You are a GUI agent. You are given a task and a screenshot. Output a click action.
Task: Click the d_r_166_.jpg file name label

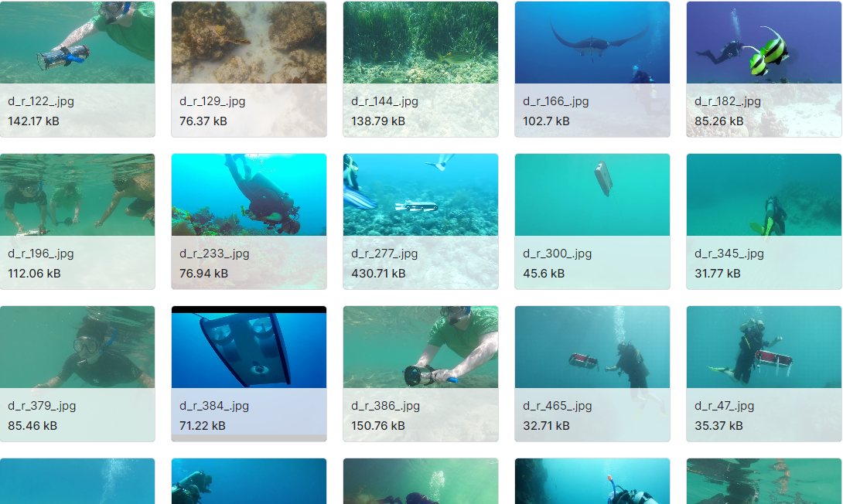click(556, 101)
